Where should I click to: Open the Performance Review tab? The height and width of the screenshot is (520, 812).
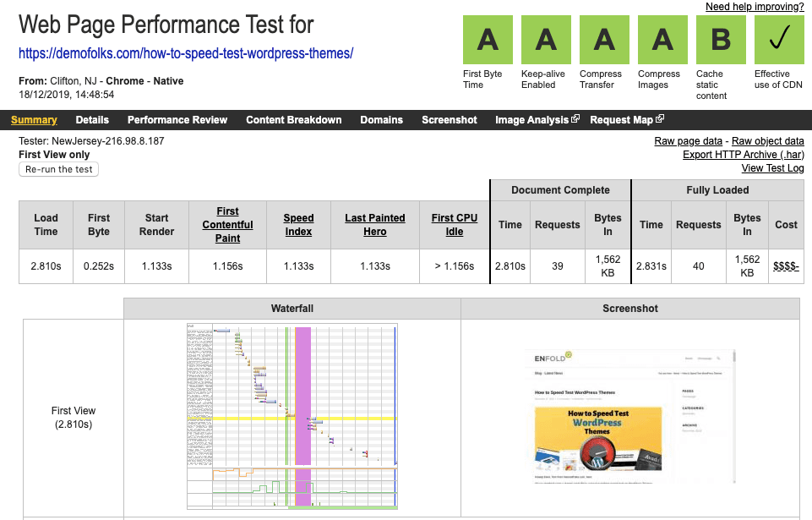(x=177, y=120)
